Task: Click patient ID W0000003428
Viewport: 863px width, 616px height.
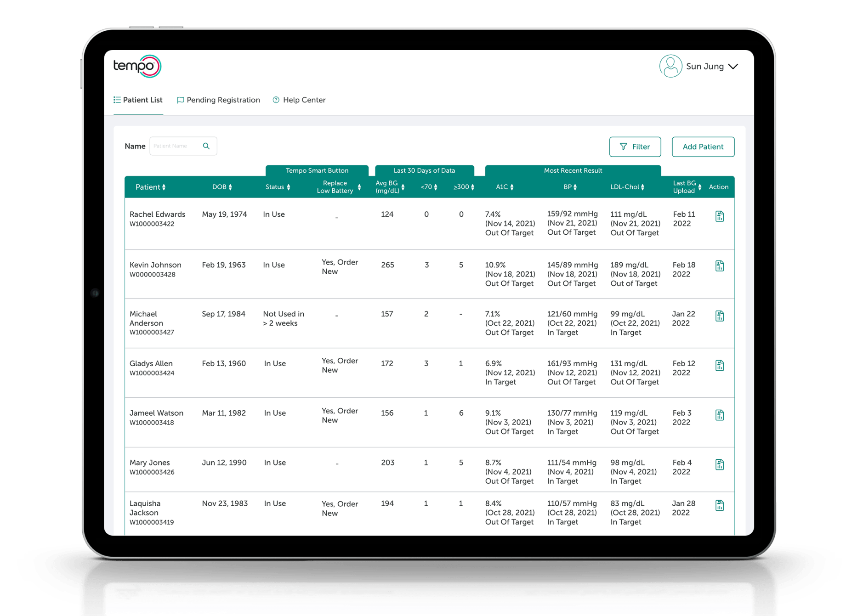Action: click(152, 275)
